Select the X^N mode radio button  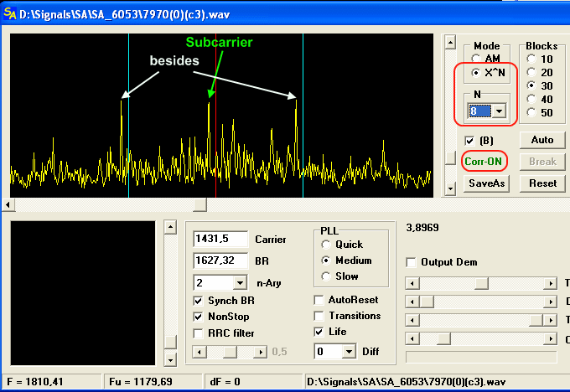(x=477, y=73)
